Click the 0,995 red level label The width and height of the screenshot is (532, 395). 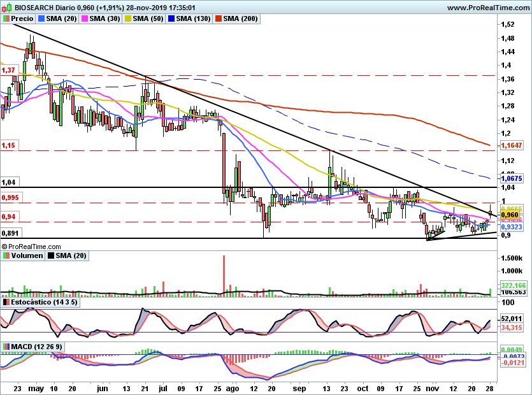tap(10, 197)
